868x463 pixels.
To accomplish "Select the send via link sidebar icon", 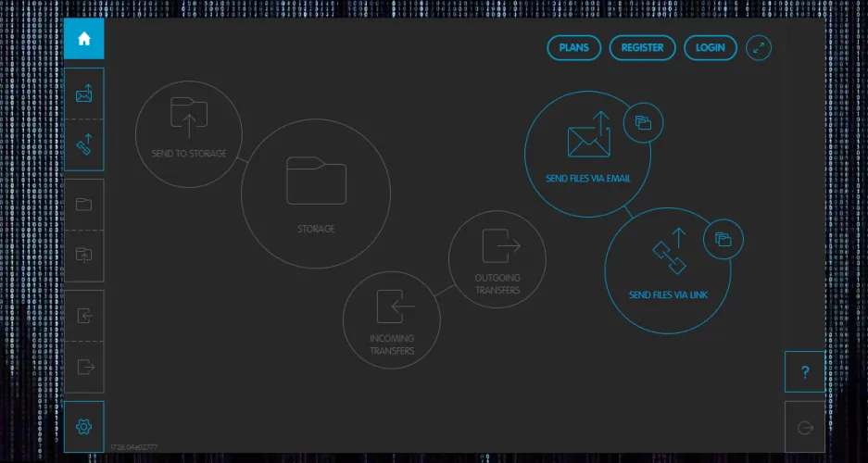I will tap(84, 145).
